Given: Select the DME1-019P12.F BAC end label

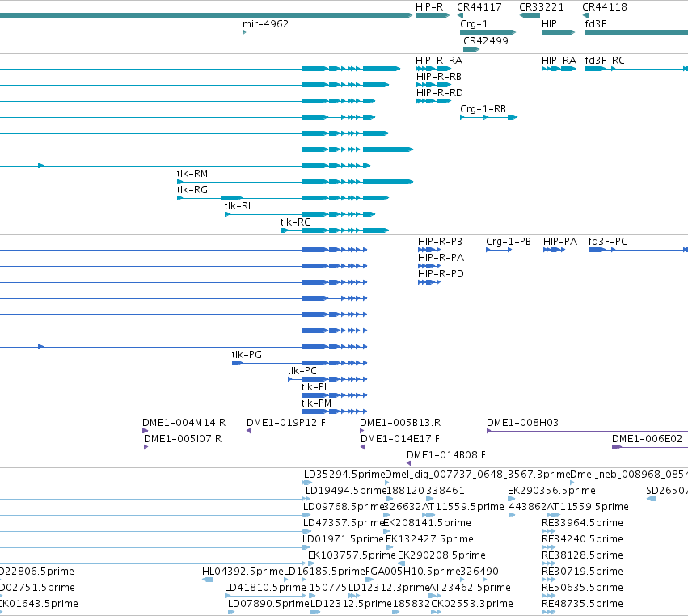Looking at the screenshot, I should [286, 423].
